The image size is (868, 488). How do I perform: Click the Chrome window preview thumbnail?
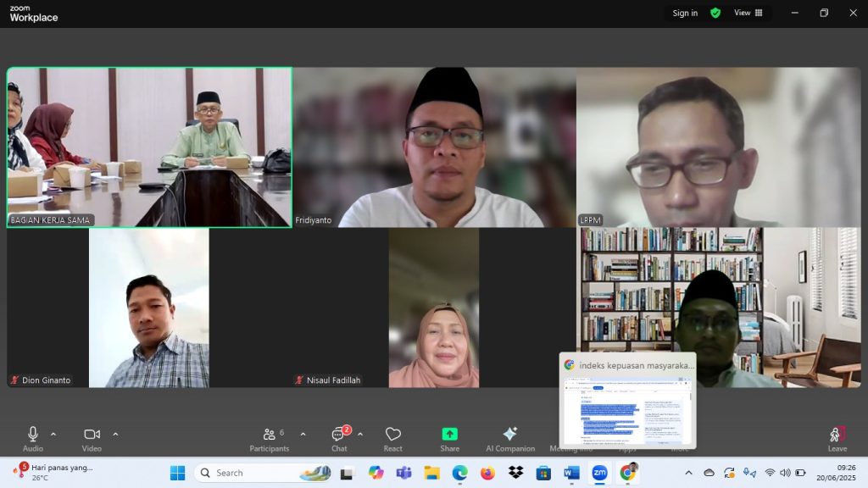pos(627,409)
